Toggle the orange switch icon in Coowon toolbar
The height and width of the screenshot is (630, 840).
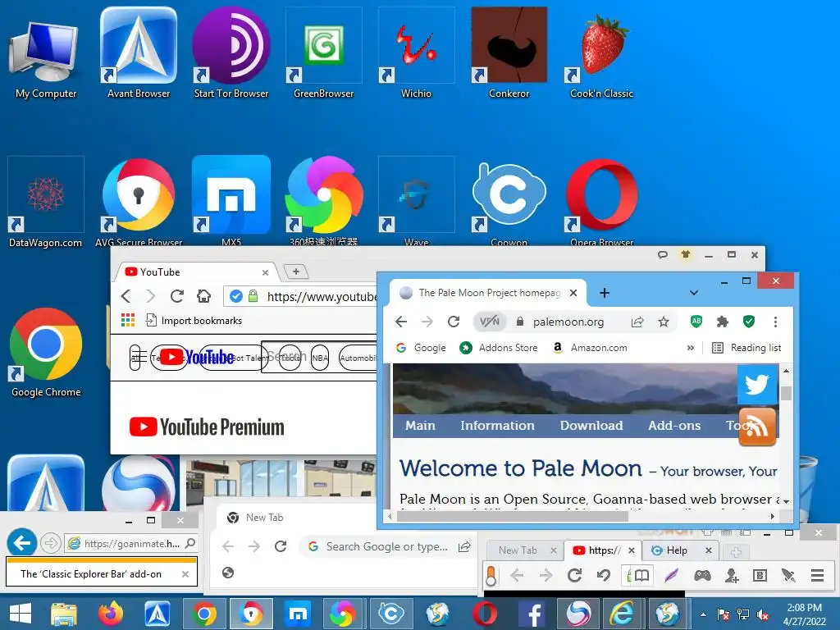[x=491, y=577]
